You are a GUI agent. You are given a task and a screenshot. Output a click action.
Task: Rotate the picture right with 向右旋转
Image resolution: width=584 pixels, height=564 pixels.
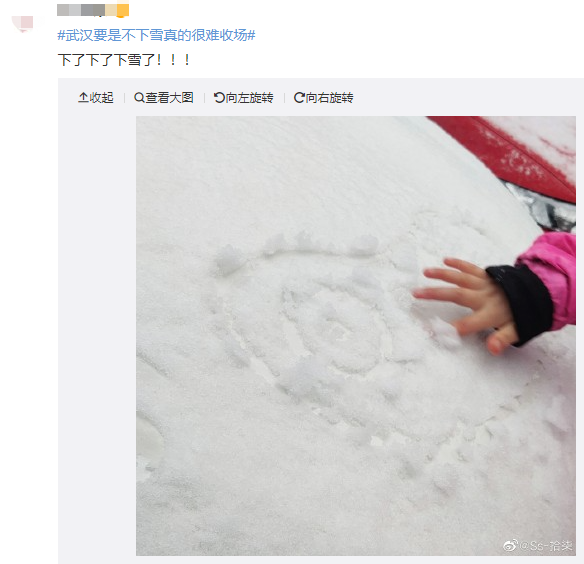(x=324, y=98)
